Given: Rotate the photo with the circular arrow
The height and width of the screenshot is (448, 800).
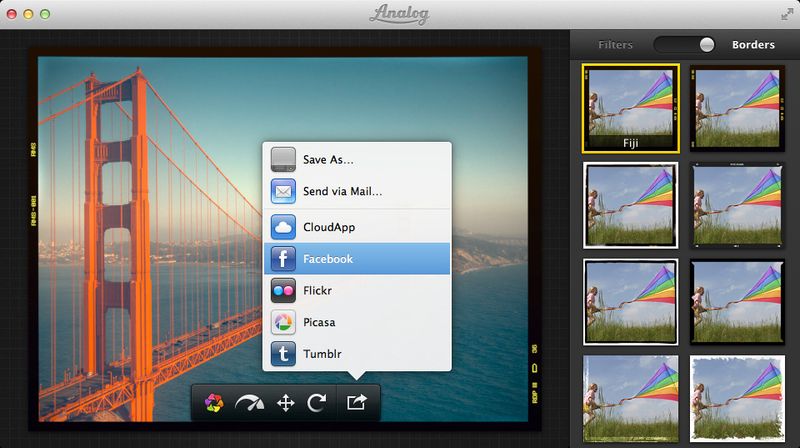Looking at the screenshot, I should click(317, 403).
